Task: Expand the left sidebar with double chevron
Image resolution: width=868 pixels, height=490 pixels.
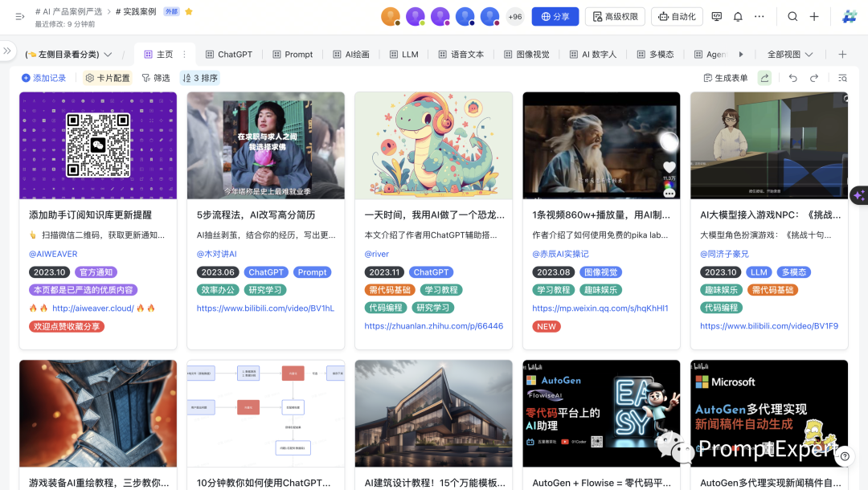Action: pyautogui.click(x=7, y=51)
